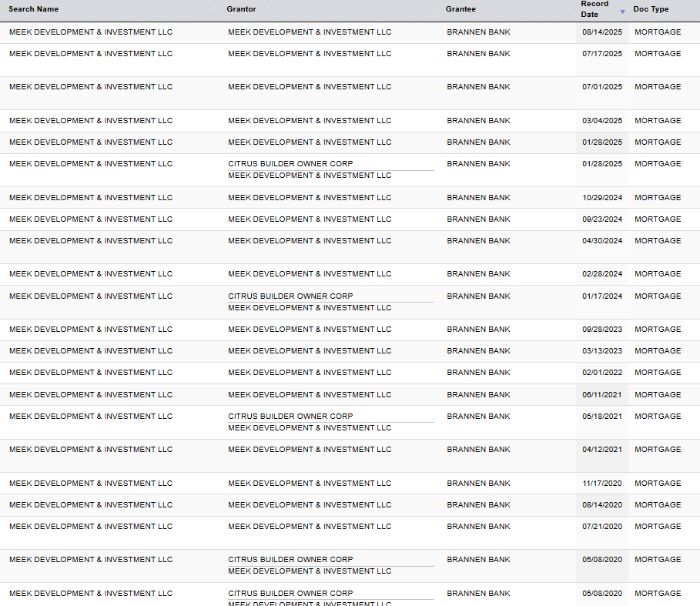Select the record dated 08/14/2025
The height and width of the screenshot is (606, 700).
[601, 32]
